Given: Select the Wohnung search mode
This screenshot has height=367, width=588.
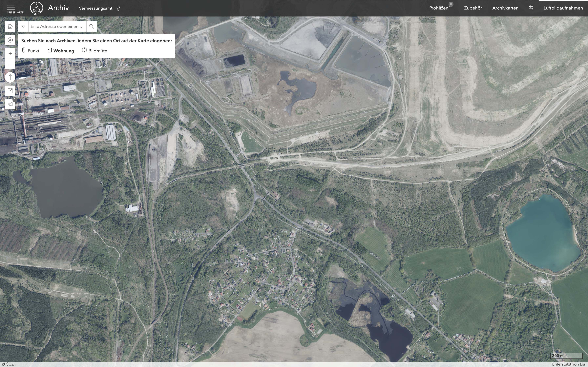Looking at the screenshot, I should point(61,51).
